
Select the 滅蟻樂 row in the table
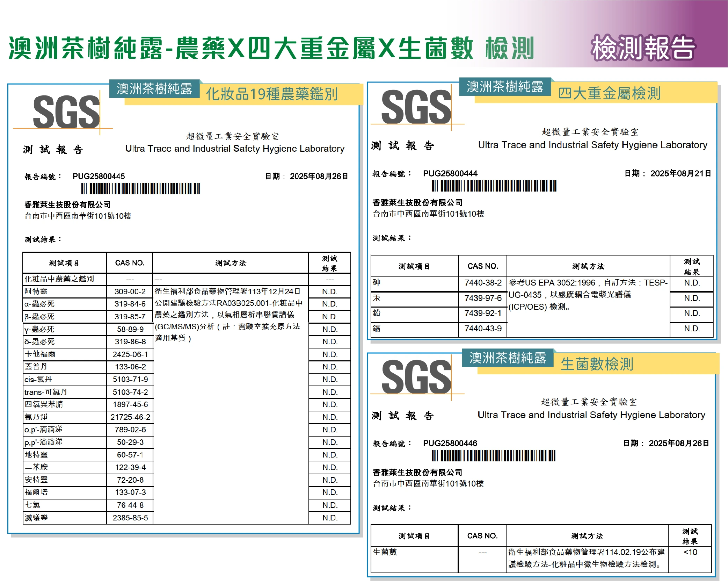point(36,518)
